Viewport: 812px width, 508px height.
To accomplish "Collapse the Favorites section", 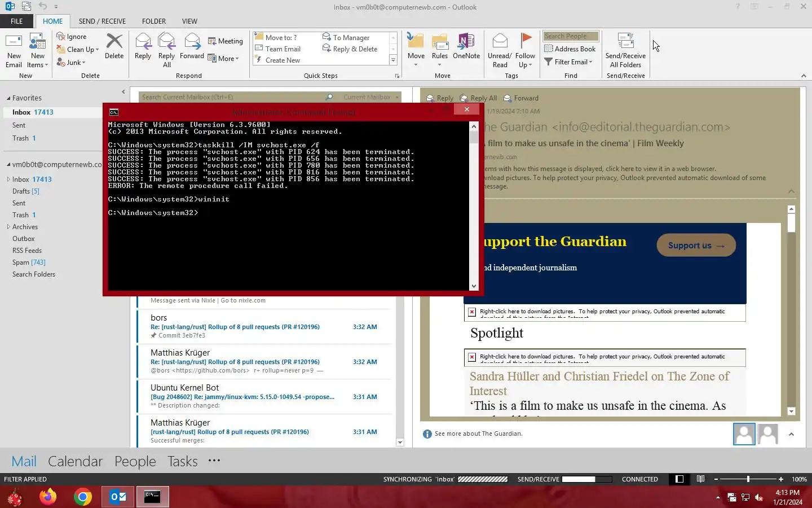I will tap(8, 98).
